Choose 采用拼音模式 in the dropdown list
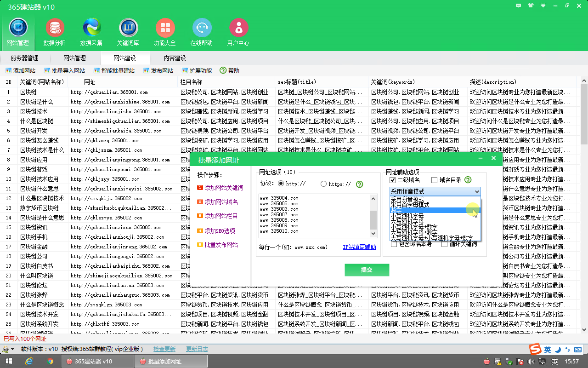This screenshot has height=368, width=588. pyautogui.click(x=435, y=199)
